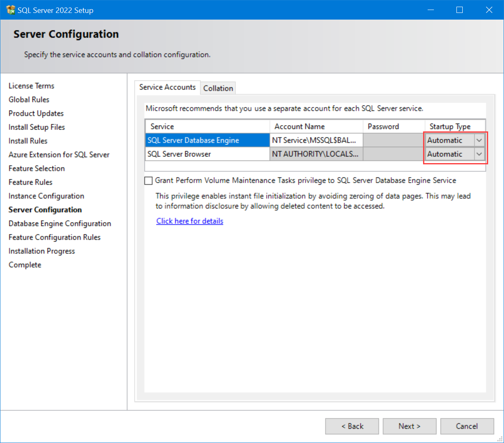Click the SQL Server Setup icon in the title bar
Viewport: 504px width, 443px height.
tap(10, 9)
